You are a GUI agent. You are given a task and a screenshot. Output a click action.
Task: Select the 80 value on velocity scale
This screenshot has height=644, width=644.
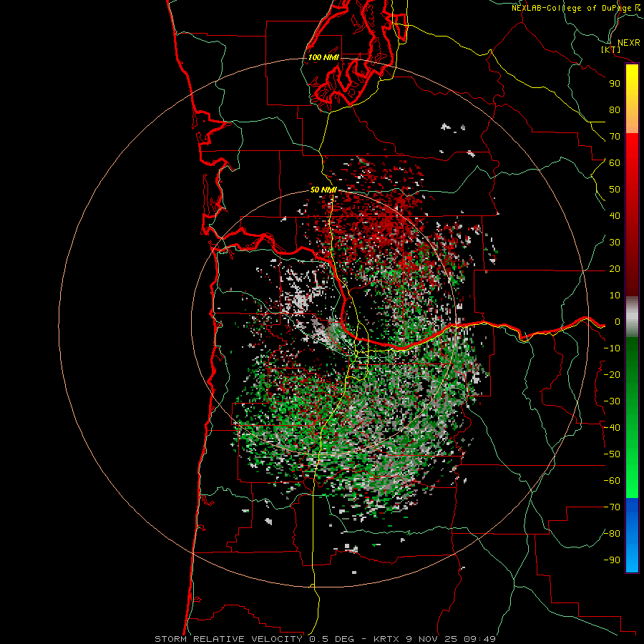(615, 109)
